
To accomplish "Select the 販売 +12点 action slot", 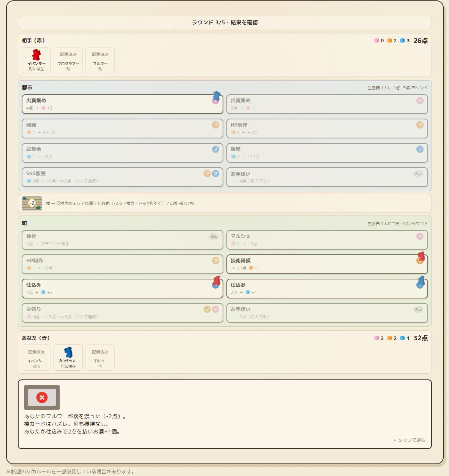I will [327, 153].
